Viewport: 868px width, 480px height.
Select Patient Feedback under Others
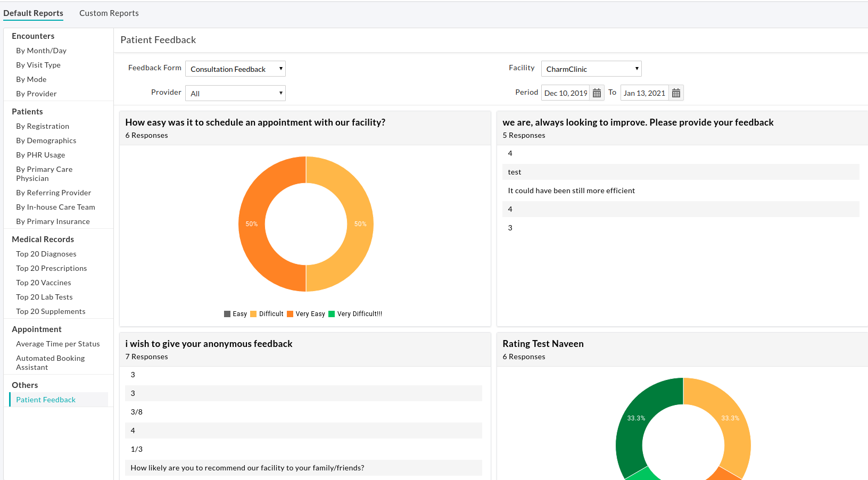click(46, 399)
